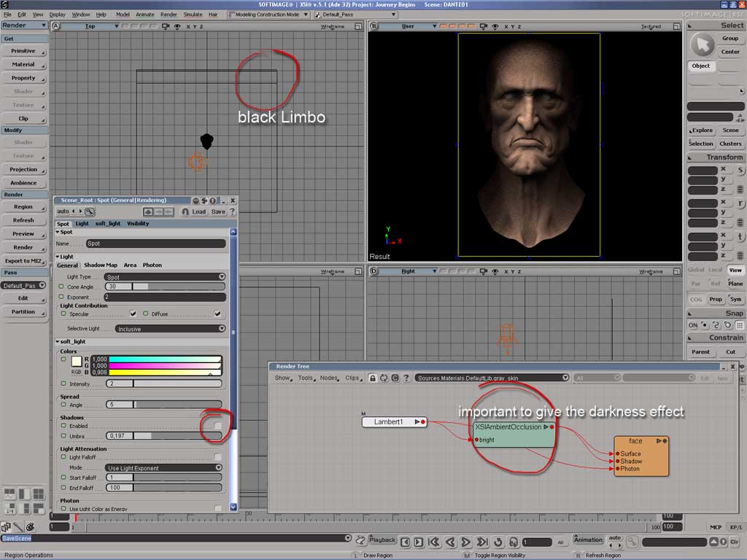The width and height of the screenshot is (747, 560).
Task: Click the lock icon in Render Tree toolbar
Action: point(373,378)
